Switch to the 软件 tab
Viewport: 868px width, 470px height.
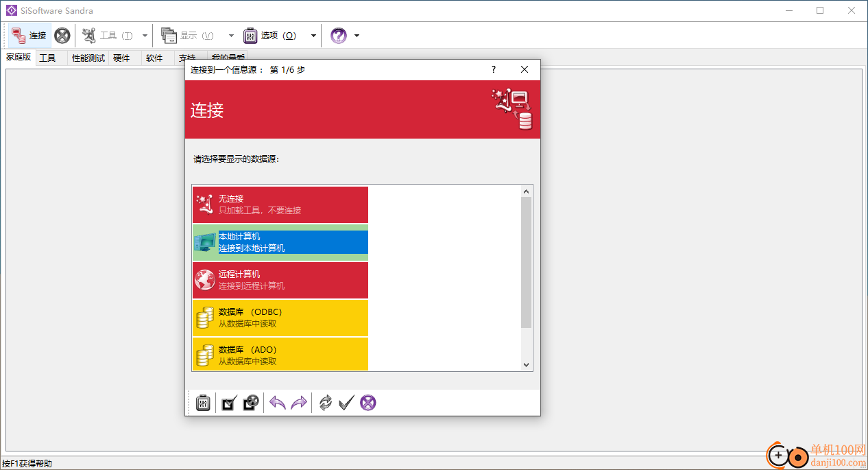pos(154,58)
